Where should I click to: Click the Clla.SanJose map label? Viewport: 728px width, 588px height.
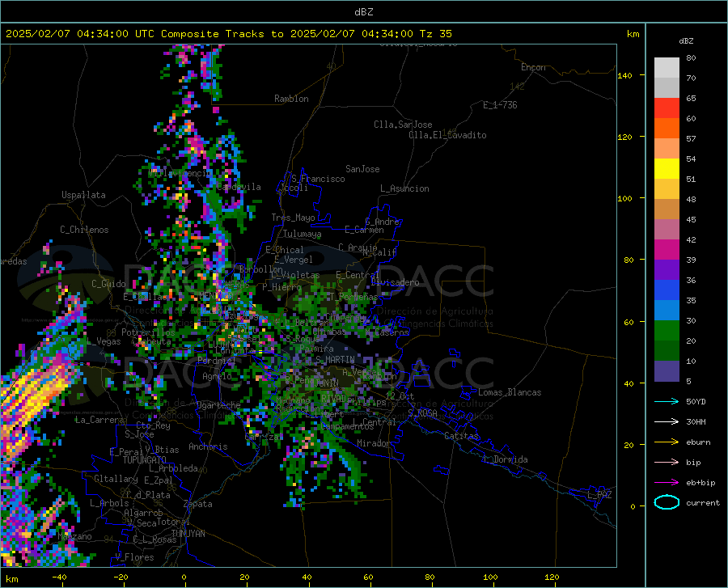403,125
